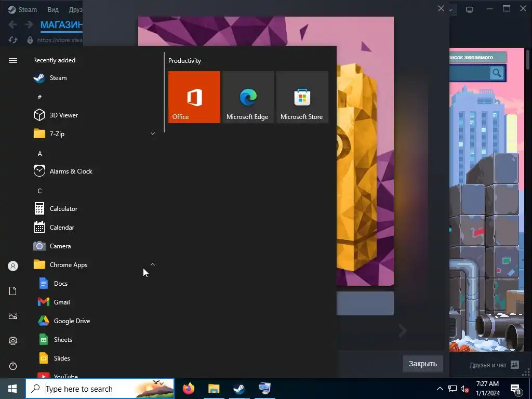Open Pictures from Start sidebar
532x399 pixels.
click(13, 316)
